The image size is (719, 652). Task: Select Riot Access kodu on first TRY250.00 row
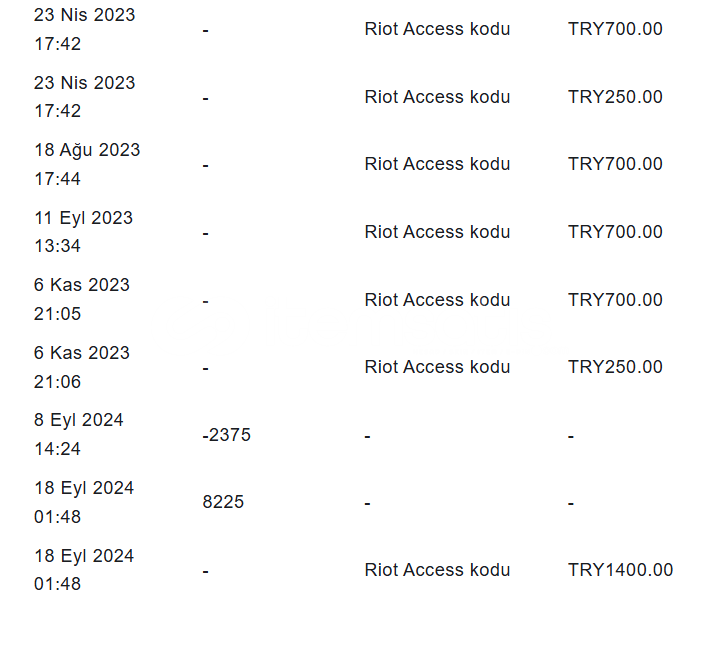437,97
